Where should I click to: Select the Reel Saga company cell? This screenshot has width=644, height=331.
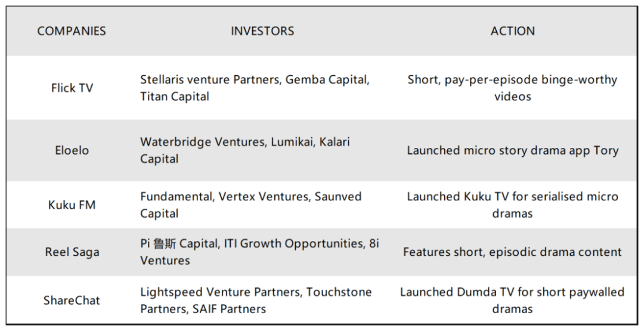[x=72, y=252]
